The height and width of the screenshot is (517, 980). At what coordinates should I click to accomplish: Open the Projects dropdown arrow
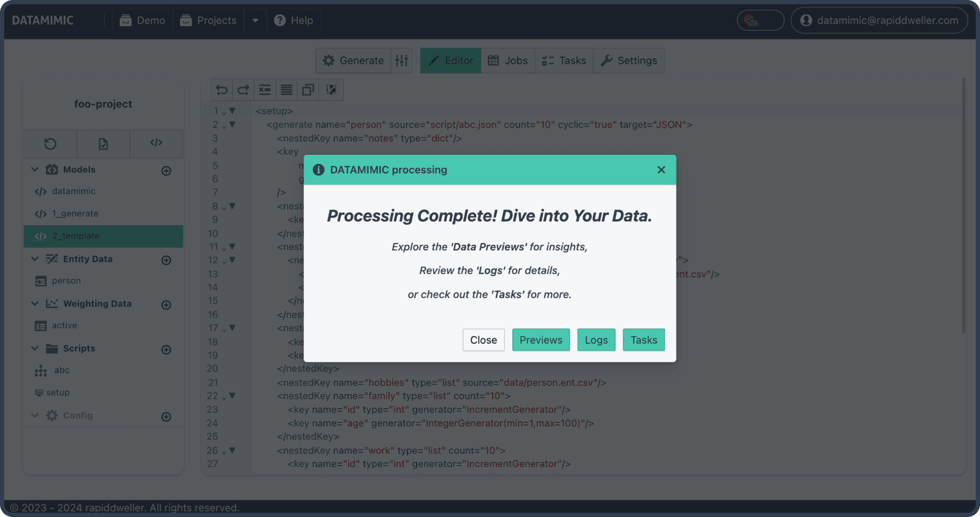tap(255, 21)
